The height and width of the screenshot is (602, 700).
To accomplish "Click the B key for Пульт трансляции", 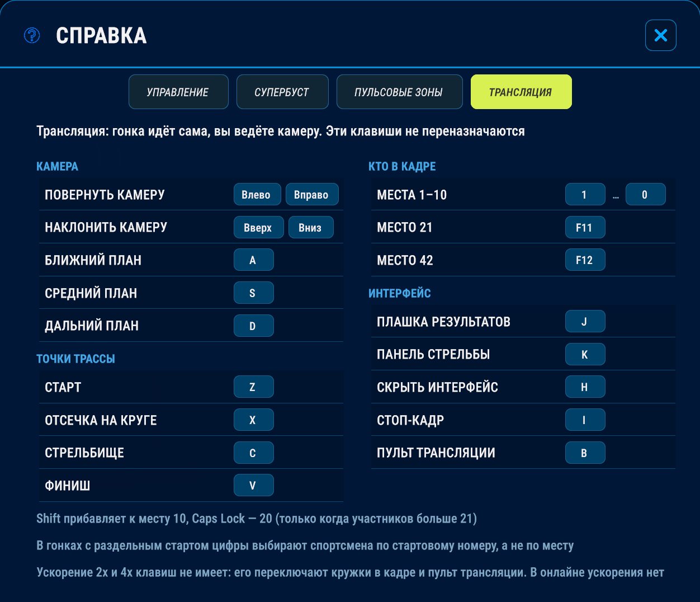I will pyautogui.click(x=585, y=453).
